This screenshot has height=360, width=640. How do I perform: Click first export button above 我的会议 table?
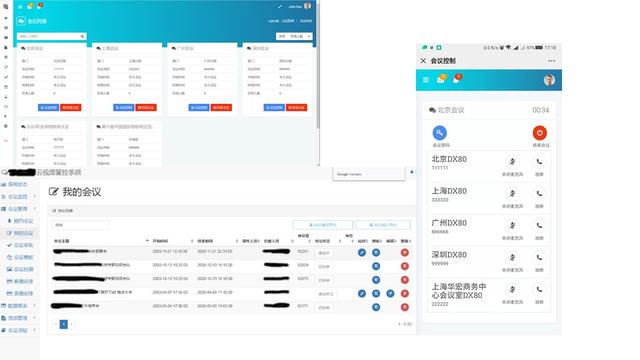coord(322,225)
